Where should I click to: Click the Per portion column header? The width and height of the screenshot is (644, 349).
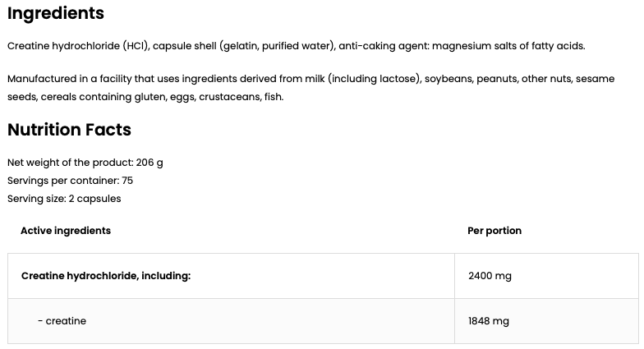click(x=494, y=231)
